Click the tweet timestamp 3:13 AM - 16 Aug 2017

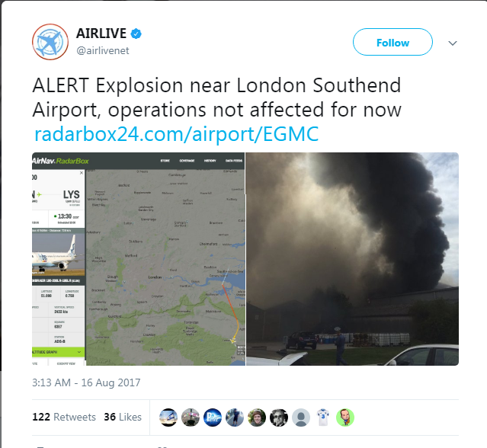[86, 382]
